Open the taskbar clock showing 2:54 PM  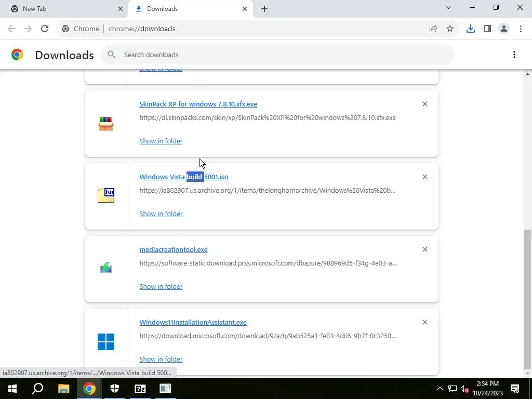(x=487, y=389)
